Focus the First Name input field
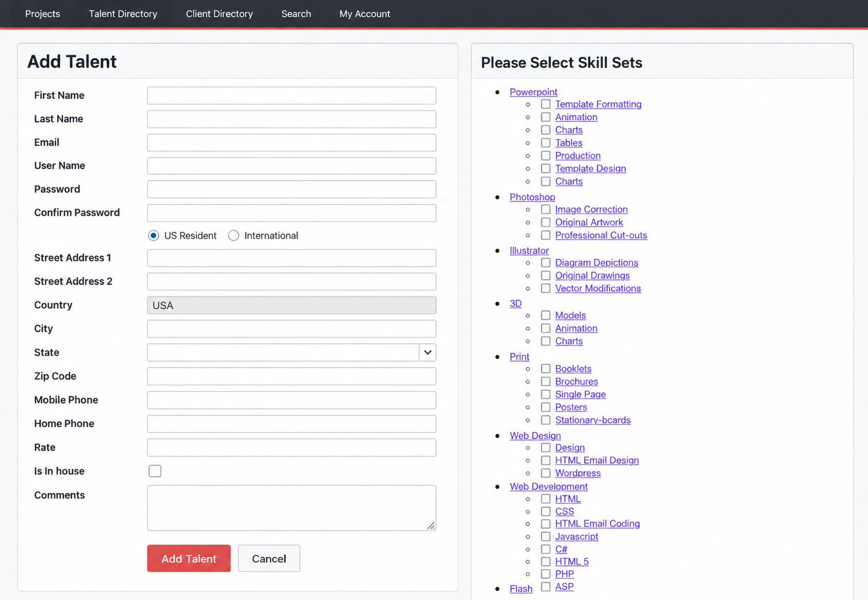 [292, 95]
